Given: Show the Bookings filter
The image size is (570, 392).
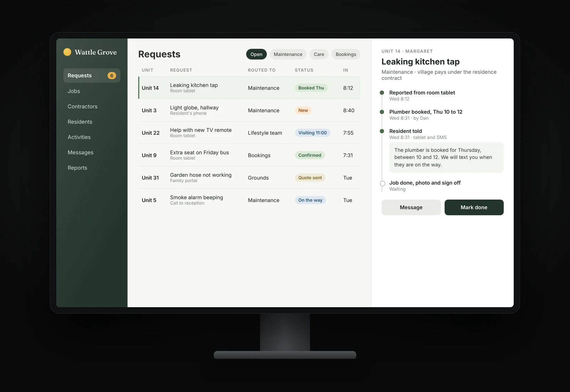Looking at the screenshot, I should (x=346, y=54).
